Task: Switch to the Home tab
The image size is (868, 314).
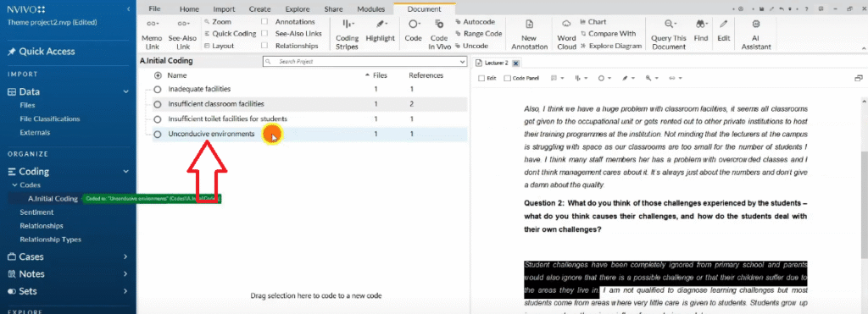Action: (189, 8)
